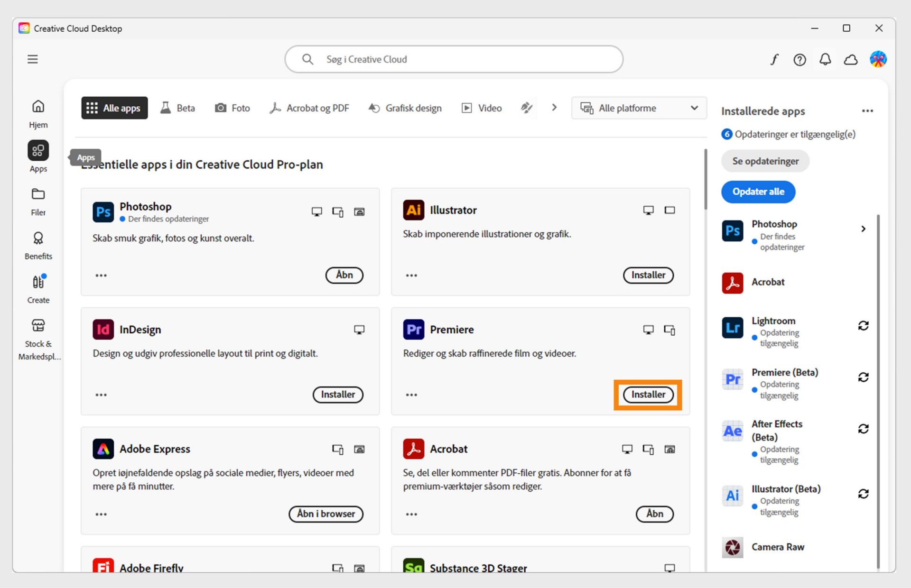Click the Opdater alle button
911x588 pixels.
click(x=758, y=192)
